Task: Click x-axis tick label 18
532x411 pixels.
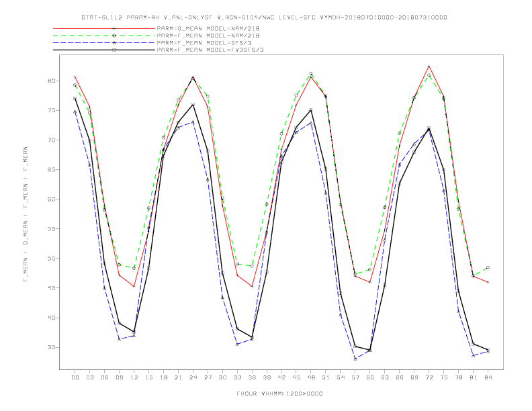Action: 163,377
